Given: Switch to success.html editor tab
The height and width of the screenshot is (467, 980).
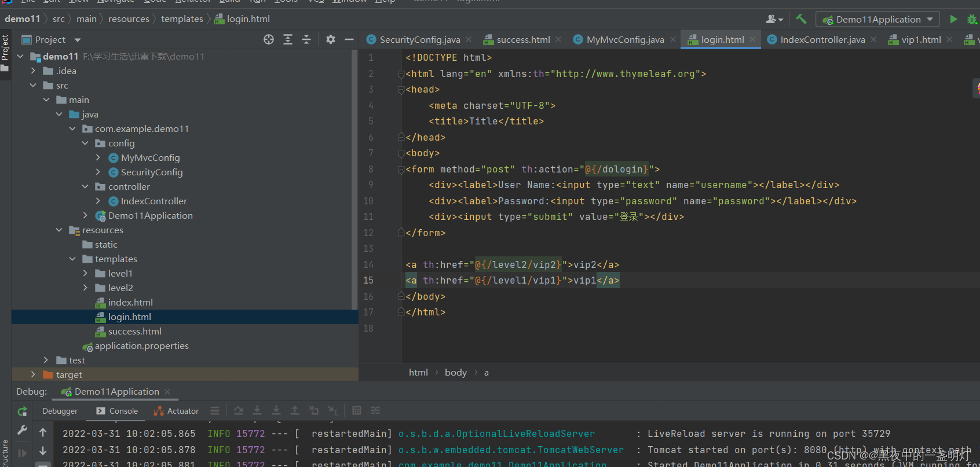Looking at the screenshot, I should point(523,39).
